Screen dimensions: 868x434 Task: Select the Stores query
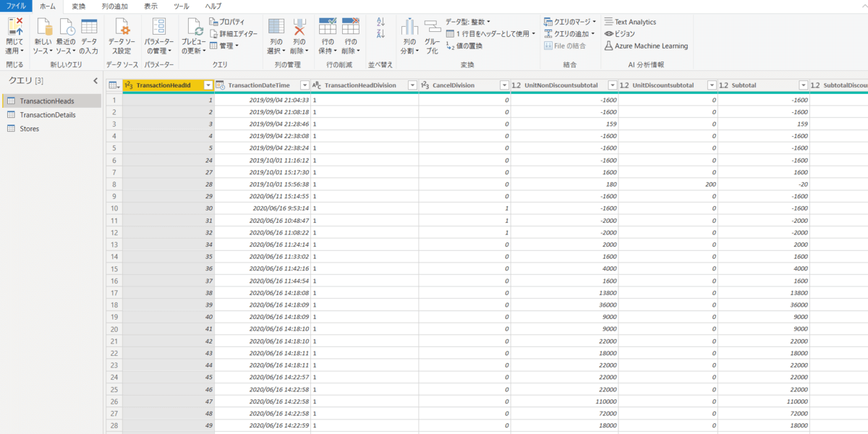30,129
